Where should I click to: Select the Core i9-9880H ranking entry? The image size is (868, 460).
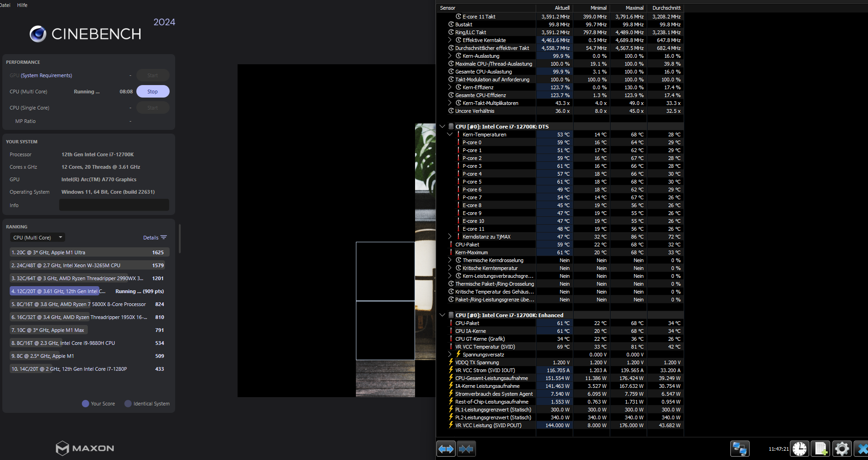point(89,343)
